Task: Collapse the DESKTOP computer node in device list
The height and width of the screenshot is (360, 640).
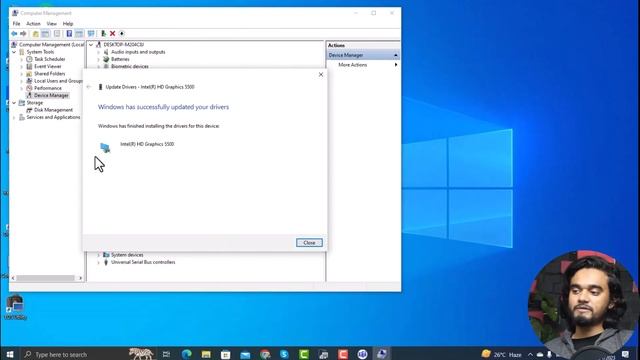Action: pos(91,45)
